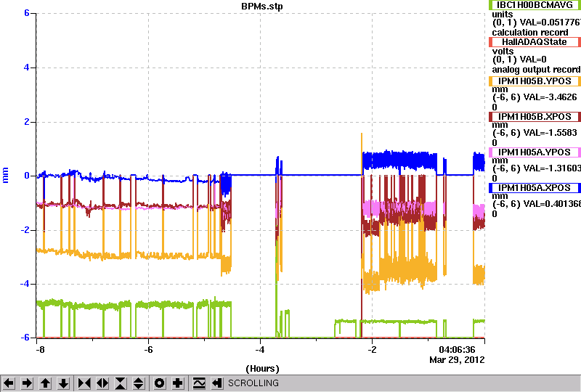This screenshot has height=392, width=581.
Task: Click the auto-scroll arrow-to-bar icon
Action: pyautogui.click(x=217, y=383)
